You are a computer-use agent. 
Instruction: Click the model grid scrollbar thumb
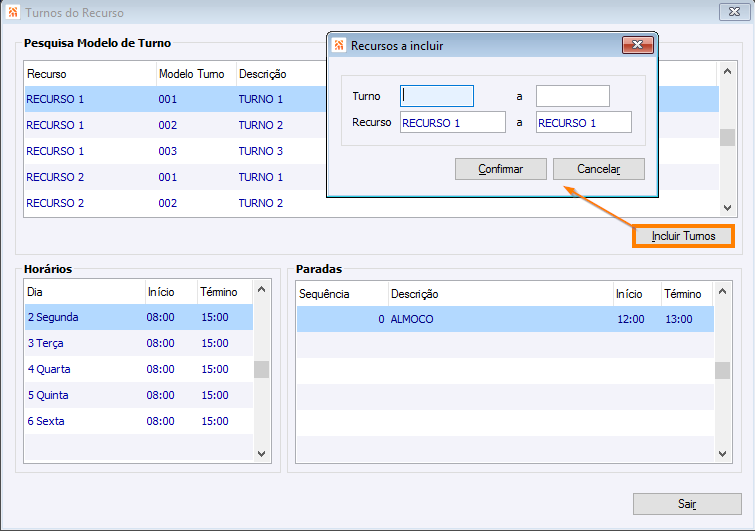(x=727, y=137)
